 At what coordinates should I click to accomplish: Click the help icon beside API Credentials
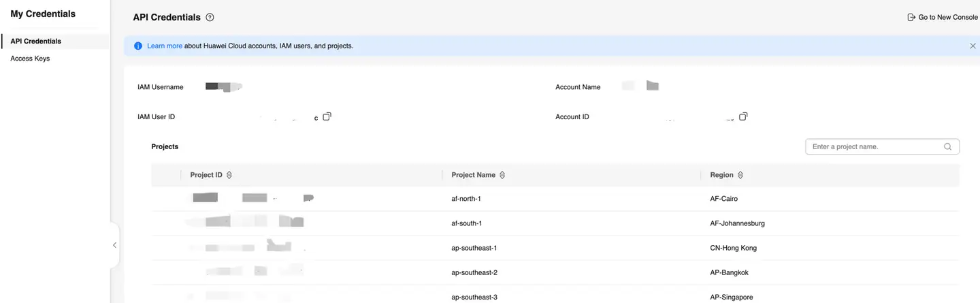pos(210,18)
